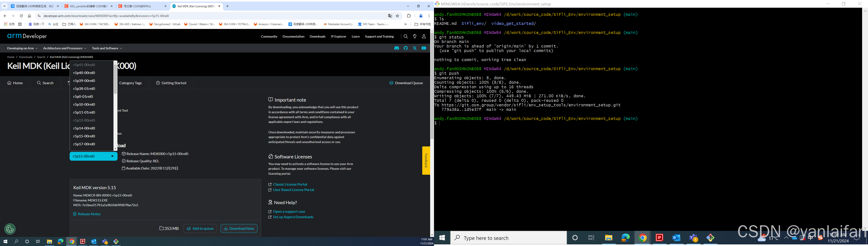Image resolution: width=868 pixels, height=246 pixels.
Task: Open the Classic License Portal link
Action: pyautogui.click(x=290, y=184)
